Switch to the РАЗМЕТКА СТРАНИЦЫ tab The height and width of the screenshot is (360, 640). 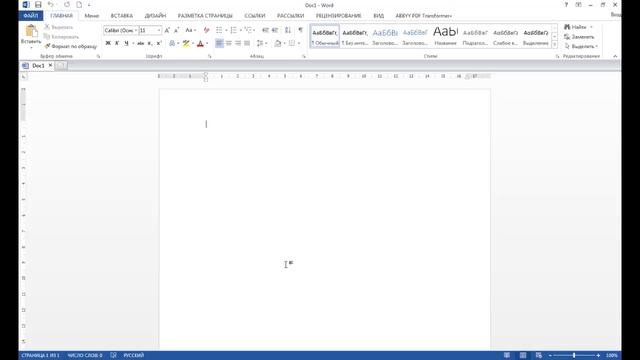point(205,16)
